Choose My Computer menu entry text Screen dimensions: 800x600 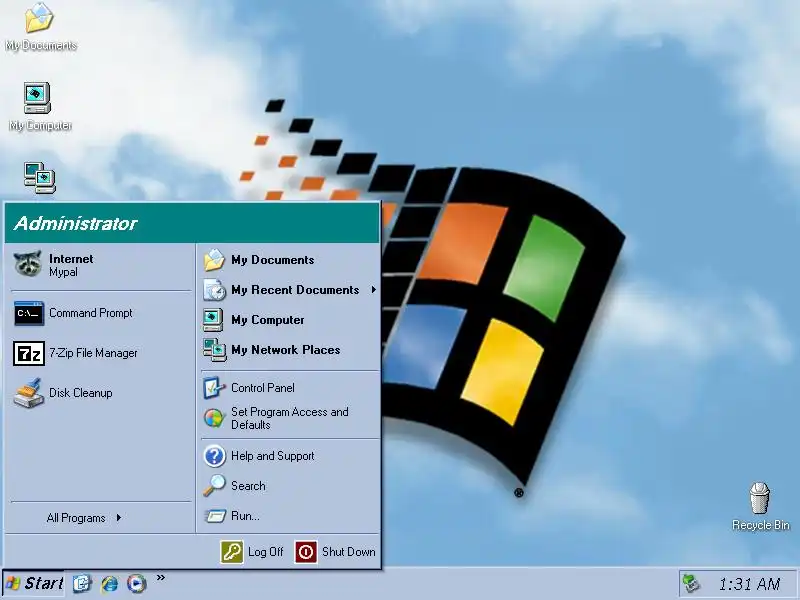267,320
